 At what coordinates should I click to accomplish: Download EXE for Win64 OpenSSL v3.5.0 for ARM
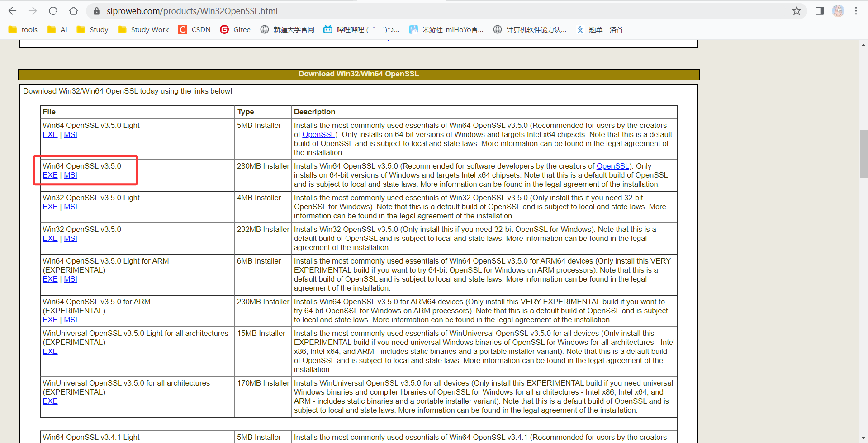click(x=50, y=320)
